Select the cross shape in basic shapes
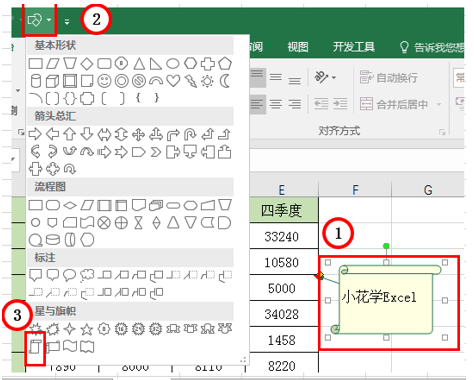 (x=207, y=64)
